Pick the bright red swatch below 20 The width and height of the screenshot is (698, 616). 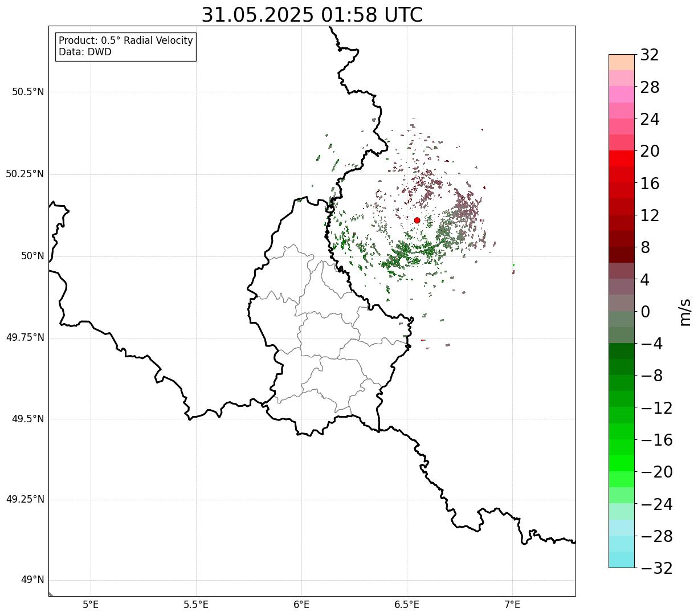point(622,158)
